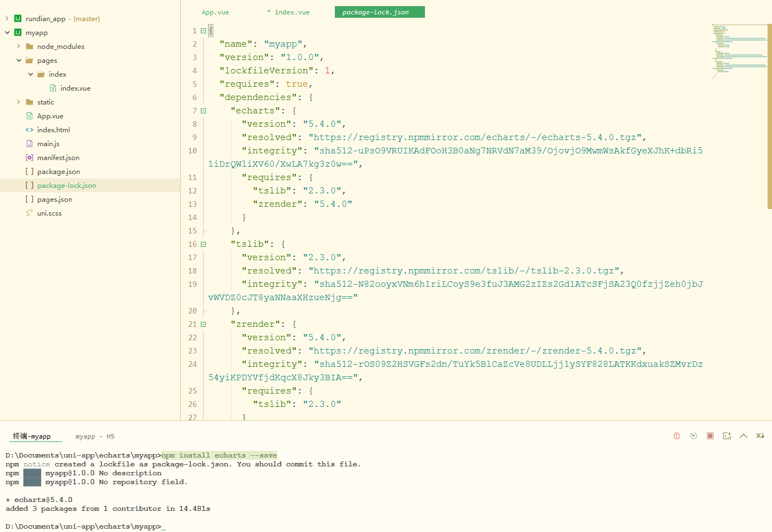The image size is (772, 532).
Task: Collapse the pages folder chevron
Action: click(18, 60)
